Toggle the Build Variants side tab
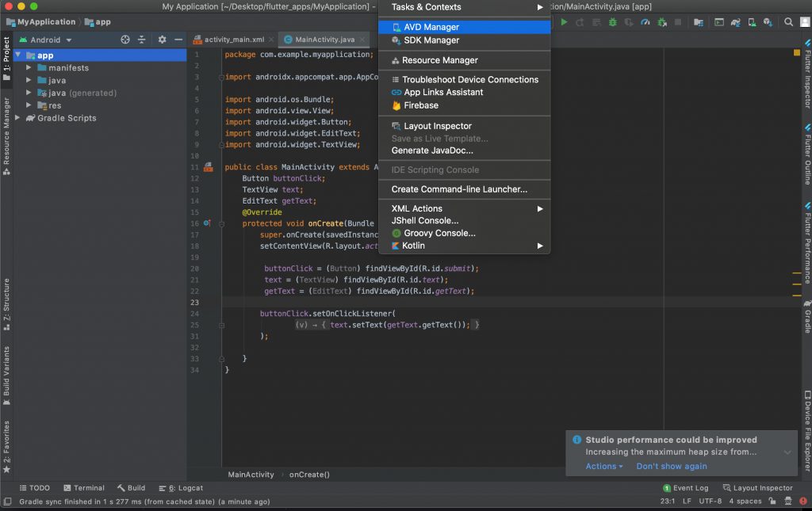 [x=6, y=376]
